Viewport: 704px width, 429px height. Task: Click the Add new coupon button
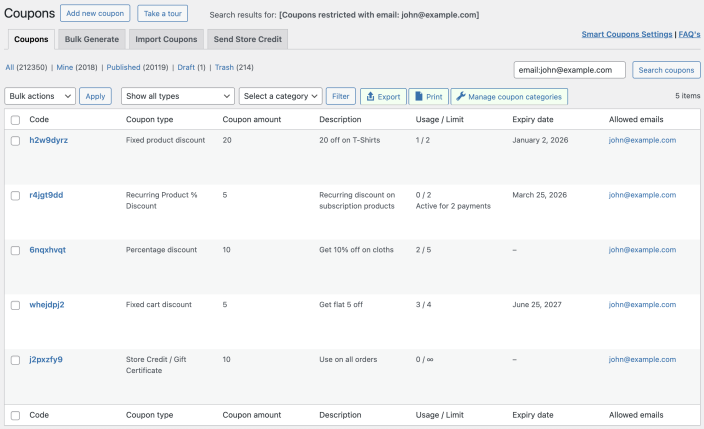pyautogui.click(x=95, y=13)
